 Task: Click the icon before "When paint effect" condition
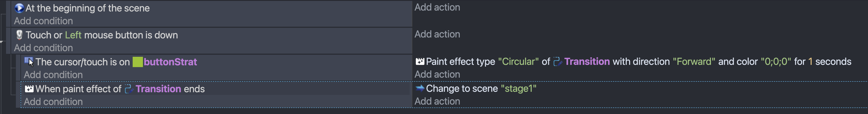pyautogui.click(x=29, y=89)
